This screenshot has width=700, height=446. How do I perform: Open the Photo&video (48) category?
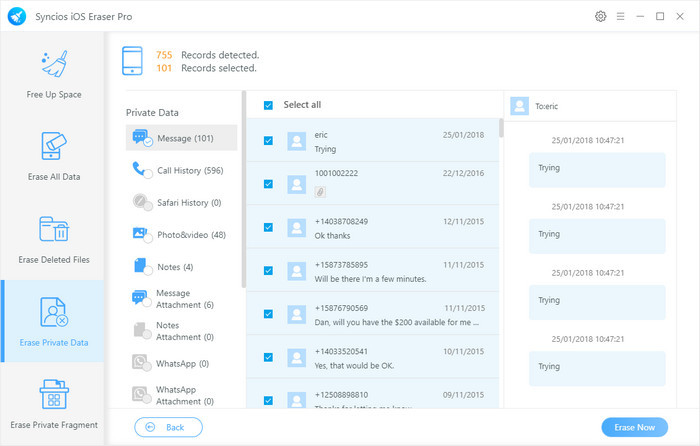[181, 235]
